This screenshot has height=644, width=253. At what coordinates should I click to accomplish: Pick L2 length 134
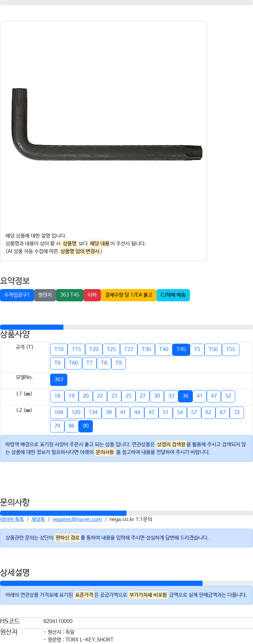[x=93, y=412]
